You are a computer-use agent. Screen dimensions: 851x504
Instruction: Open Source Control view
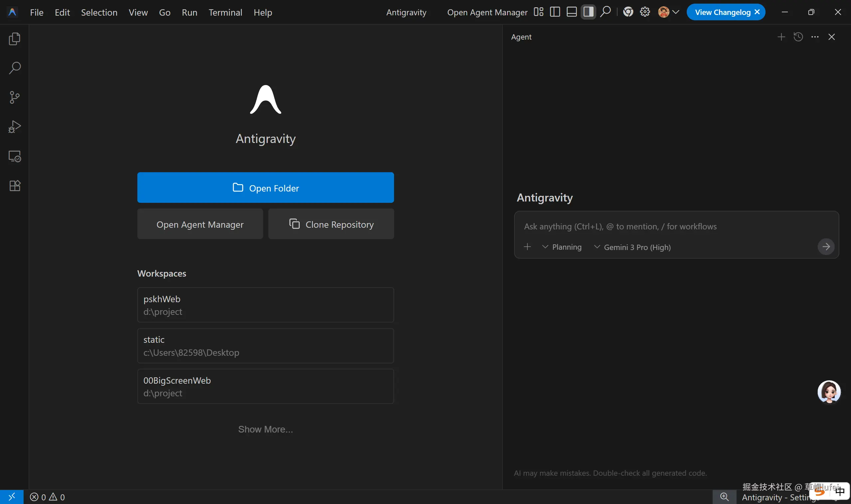pyautogui.click(x=14, y=97)
